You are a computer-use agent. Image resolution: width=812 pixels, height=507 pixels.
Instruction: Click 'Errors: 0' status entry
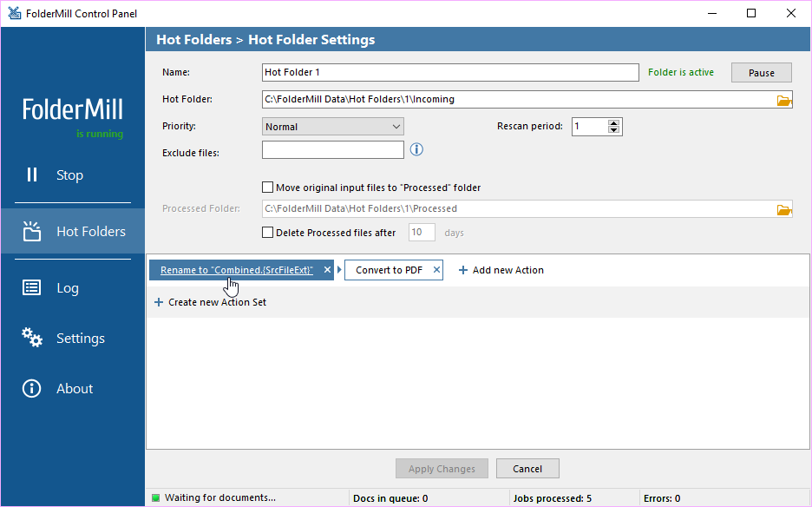click(662, 498)
